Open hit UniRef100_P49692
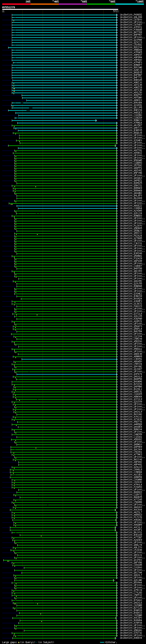The width and height of the screenshot is (146, 644). coord(131,15)
